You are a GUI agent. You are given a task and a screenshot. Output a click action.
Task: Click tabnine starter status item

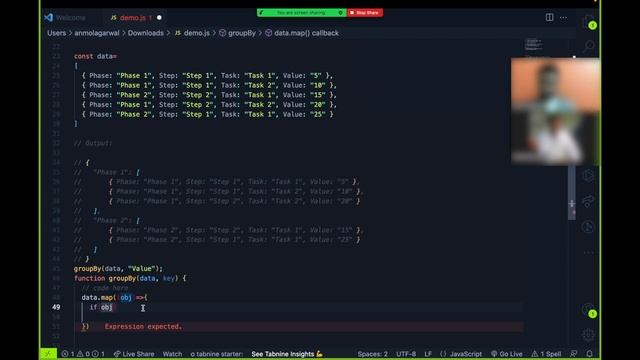tap(216, 354)
